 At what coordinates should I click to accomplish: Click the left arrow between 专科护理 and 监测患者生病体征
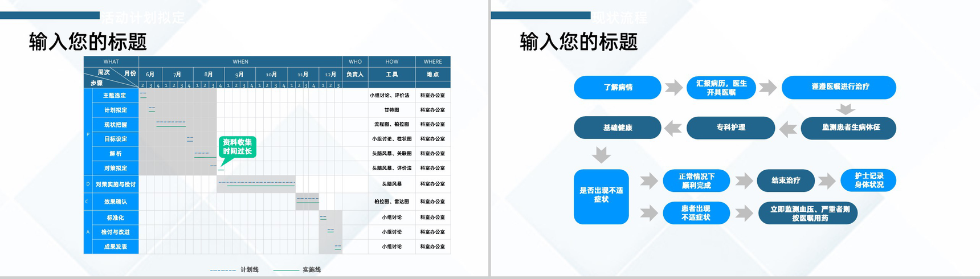point(788,129)
